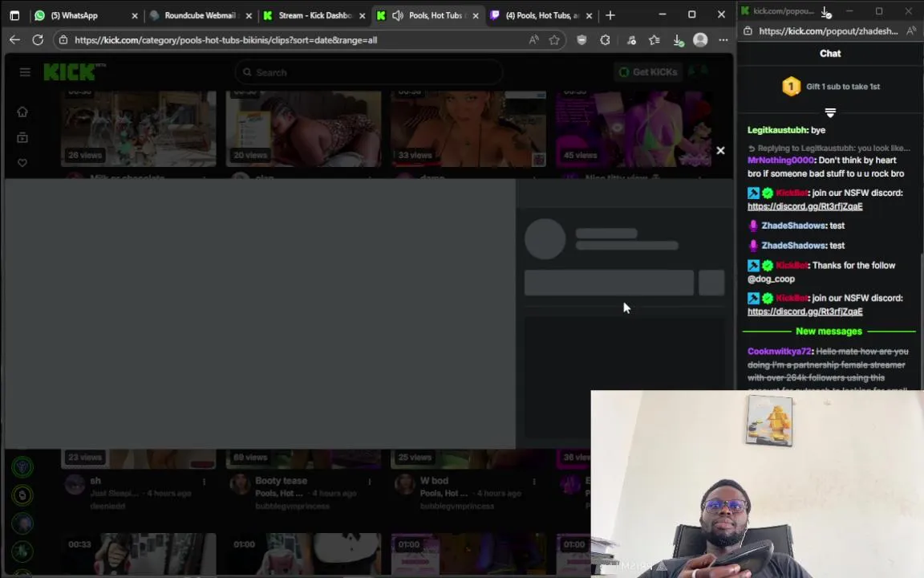Viewport: 924px width, 578px height.
Task: Open the clip thumbnail with 00:33 duration
Action: tap(139, 555)
